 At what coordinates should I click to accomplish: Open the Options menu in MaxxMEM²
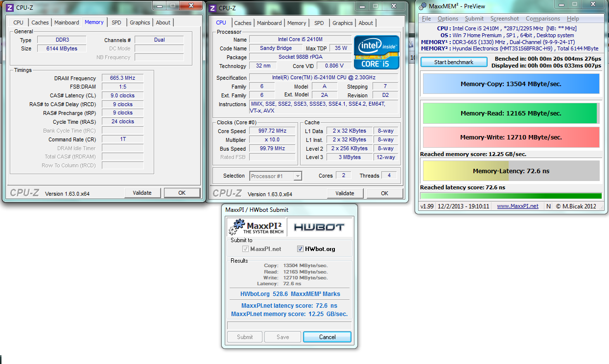pos(448,19)
